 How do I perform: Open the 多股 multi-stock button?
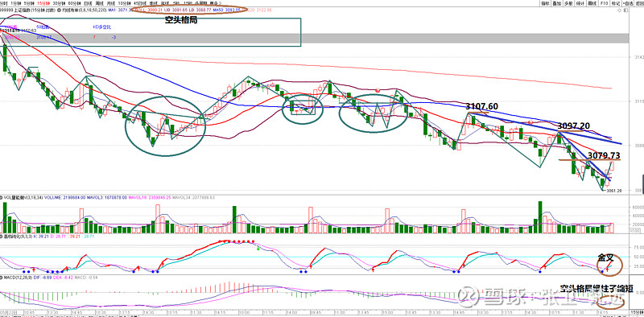[568, 3]
